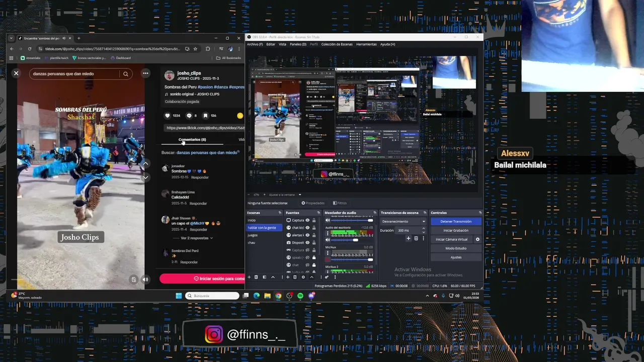Viewport: 644px width, 362px height.
Task: Open Chrome three-dot menu
Action: [239, 49]
